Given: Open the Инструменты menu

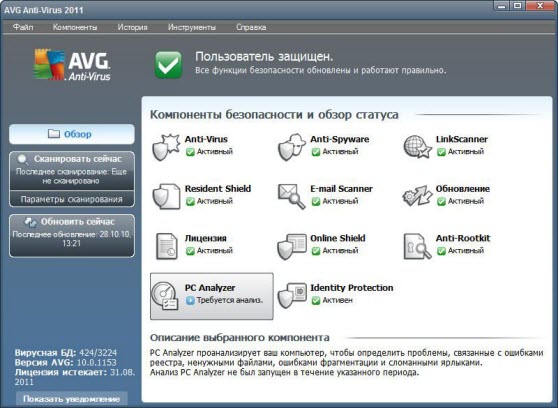Looking at the screenshot, I should point(192,27).
